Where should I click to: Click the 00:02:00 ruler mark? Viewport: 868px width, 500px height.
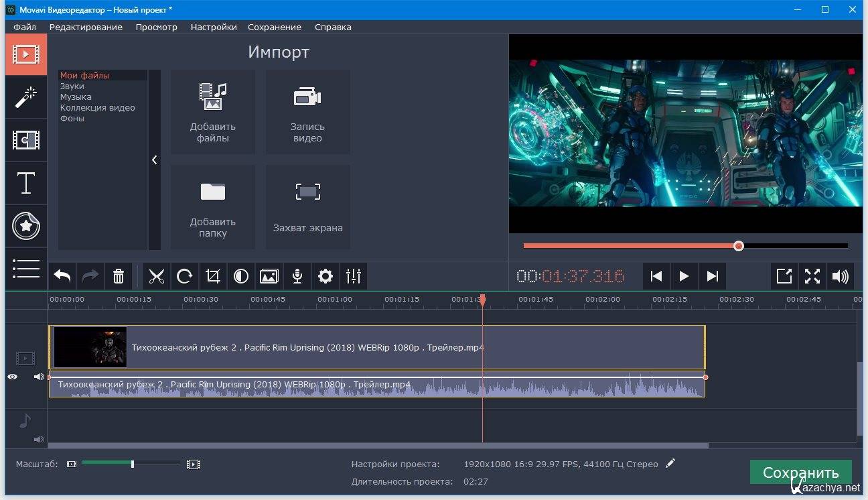pyautogui.click(x=603, y=300)
